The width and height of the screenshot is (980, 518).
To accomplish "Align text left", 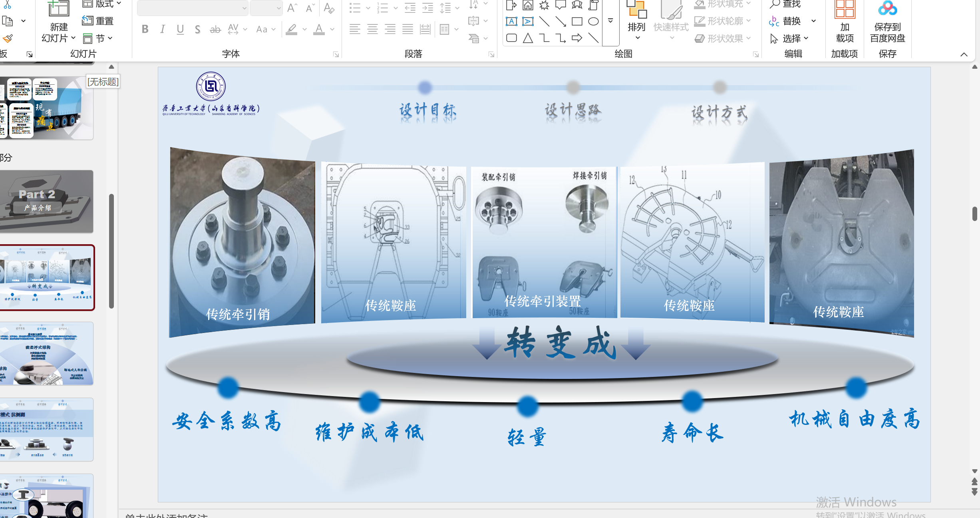I will [x=355, y=29].
